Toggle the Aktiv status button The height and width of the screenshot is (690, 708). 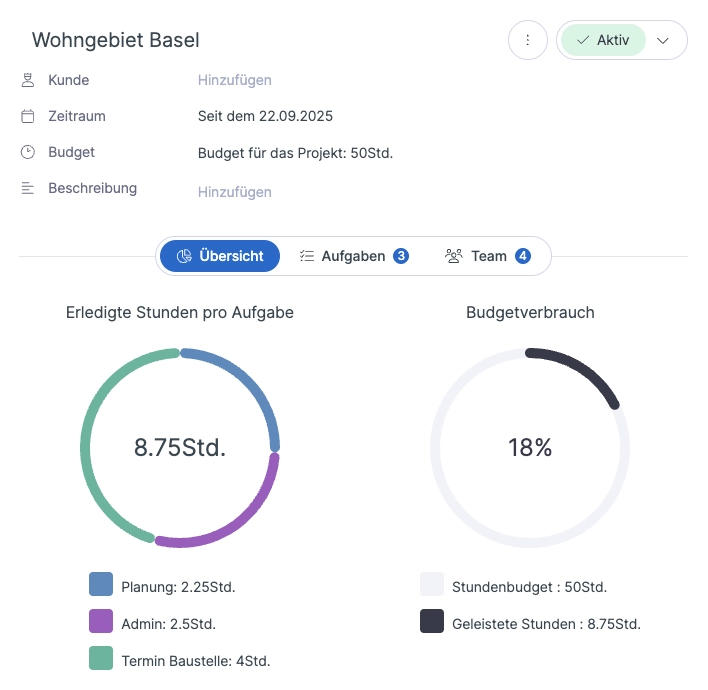(x=603, y=41)
